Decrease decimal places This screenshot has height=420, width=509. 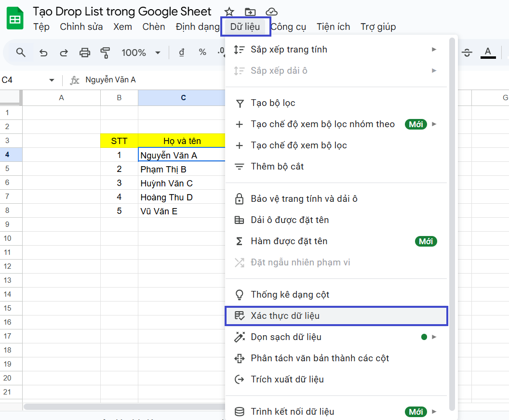221,52
